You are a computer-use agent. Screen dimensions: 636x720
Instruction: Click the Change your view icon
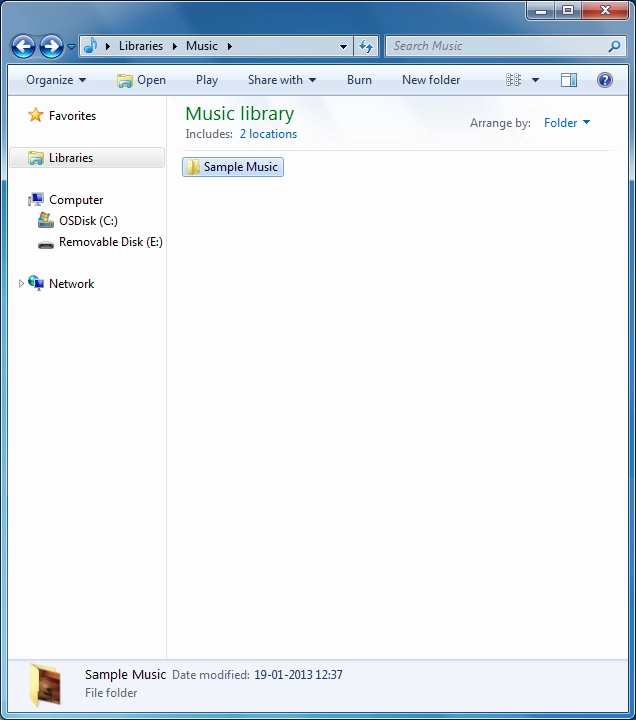click(514, 80)
